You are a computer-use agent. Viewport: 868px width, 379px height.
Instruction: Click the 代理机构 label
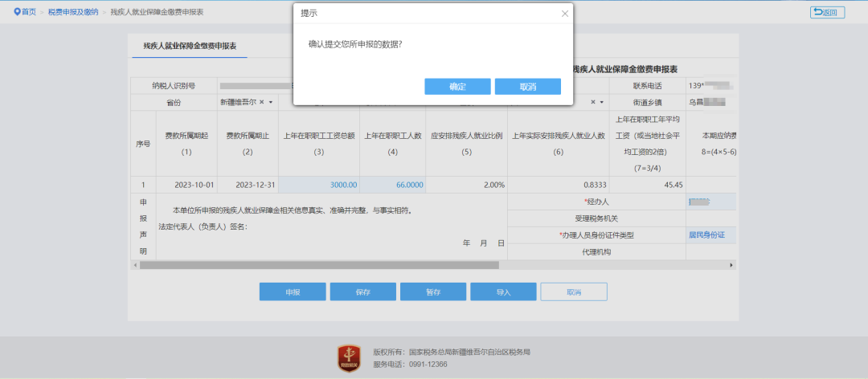click(596, 252)
